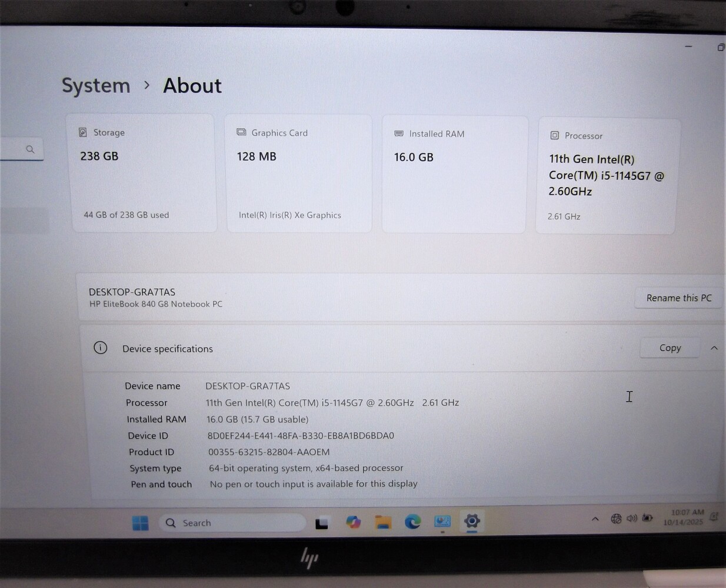Show hidden system tray icons chevron
This screenshot has width=726, height=588.
tap(595, 519)
